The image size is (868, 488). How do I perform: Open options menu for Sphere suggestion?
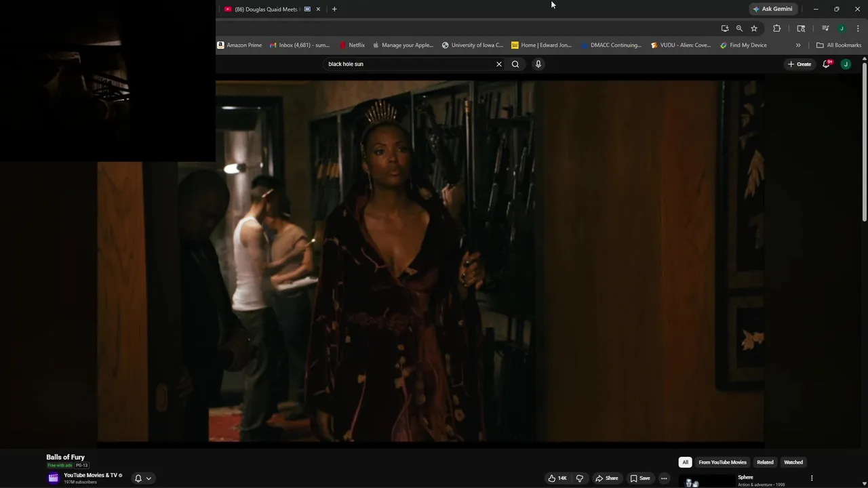(812, 478)
